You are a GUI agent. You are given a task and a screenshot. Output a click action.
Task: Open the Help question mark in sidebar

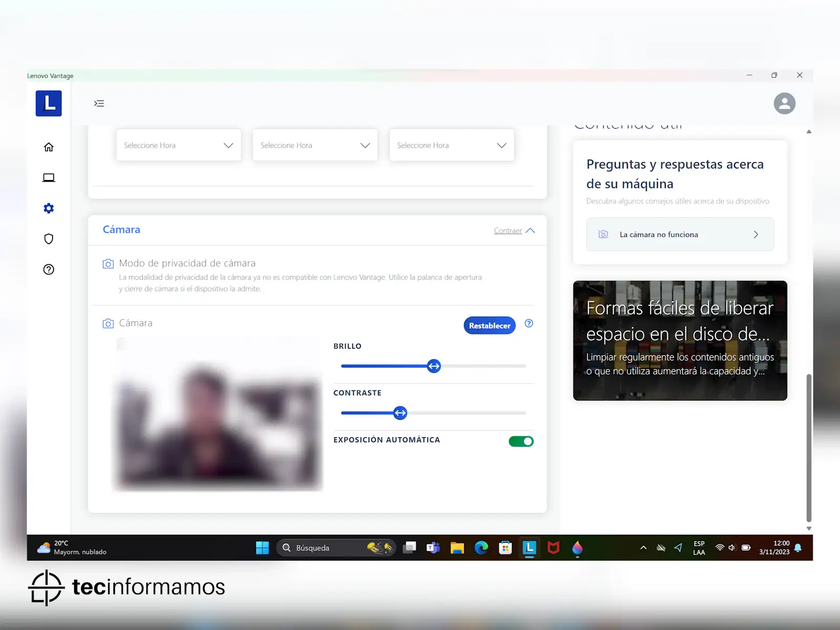pyautogui.click(x=49, y=269)
